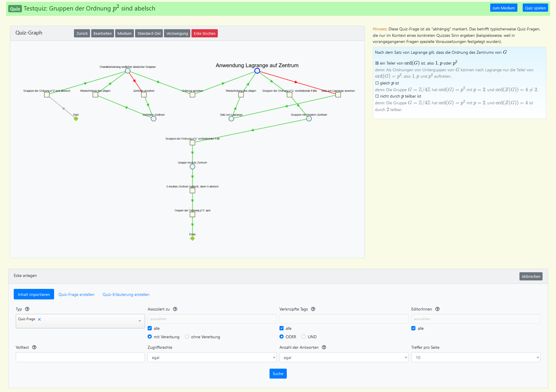Expand the Treffer pro Seite dropdown
This screenshot has height=392, width=556.
coord(476,357)
